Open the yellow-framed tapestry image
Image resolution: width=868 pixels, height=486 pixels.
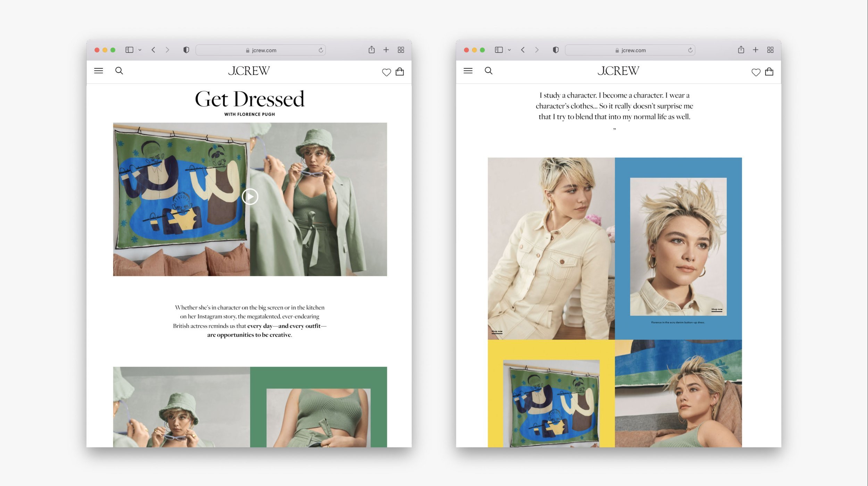click(x=551, y=403)
